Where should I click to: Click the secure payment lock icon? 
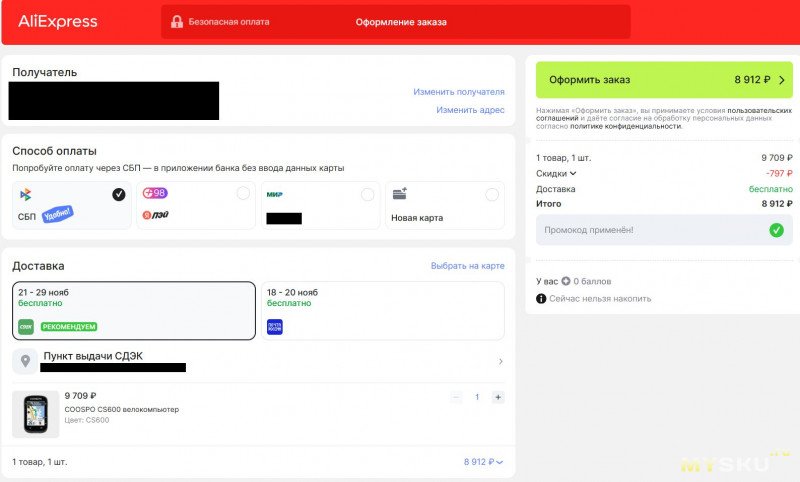[177, 22]
